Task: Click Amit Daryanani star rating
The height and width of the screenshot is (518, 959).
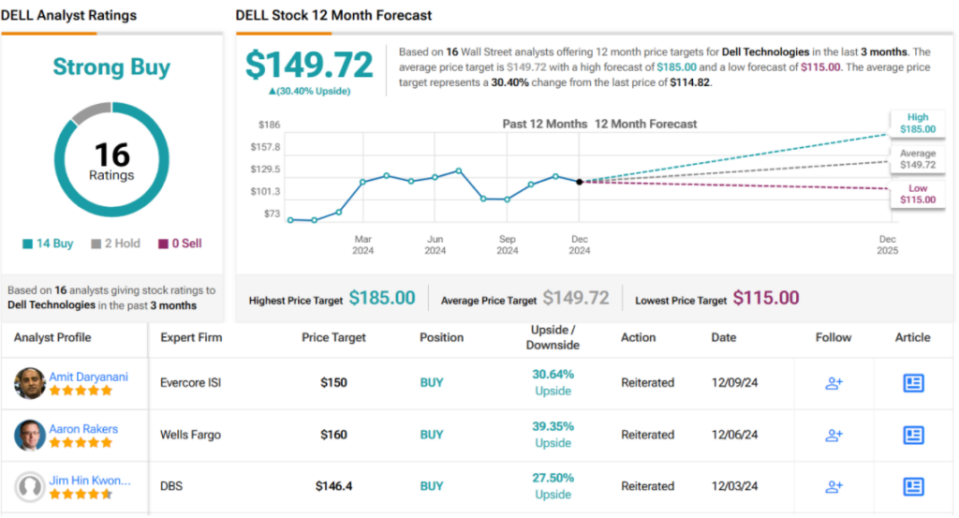Action: pos(81,391)
